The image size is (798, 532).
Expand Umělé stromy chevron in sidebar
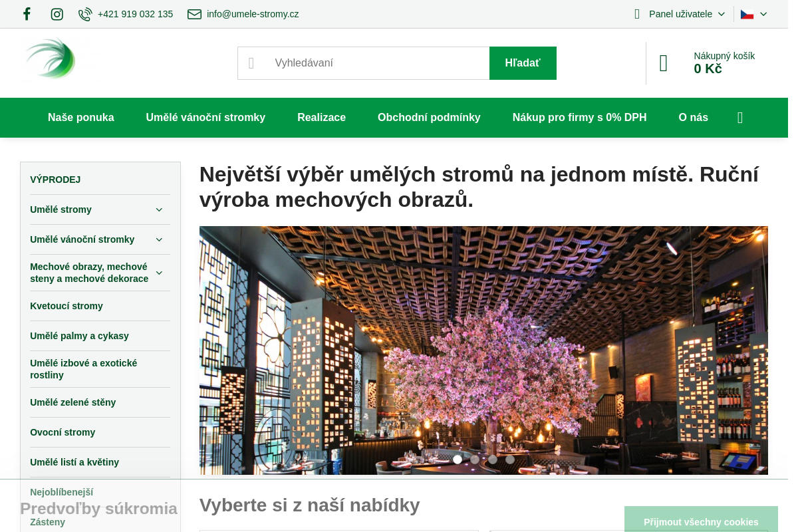coord(159,209)
